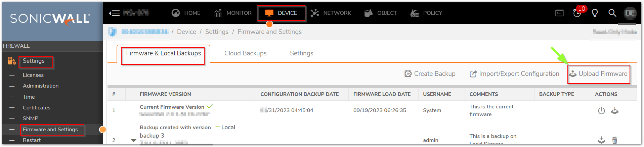Click Import/Export Configuration button
644x147 pixels.
coord(514,74)
